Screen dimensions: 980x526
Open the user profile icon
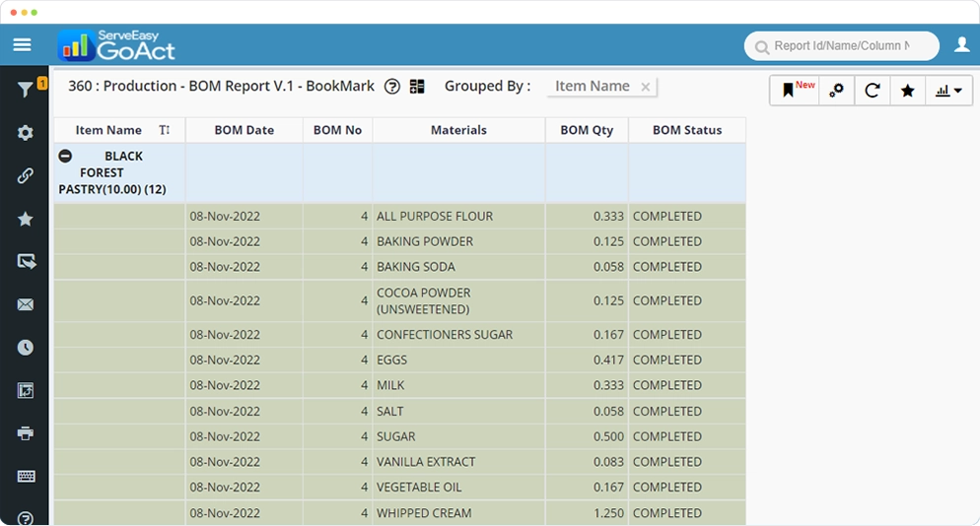point(962,45)
